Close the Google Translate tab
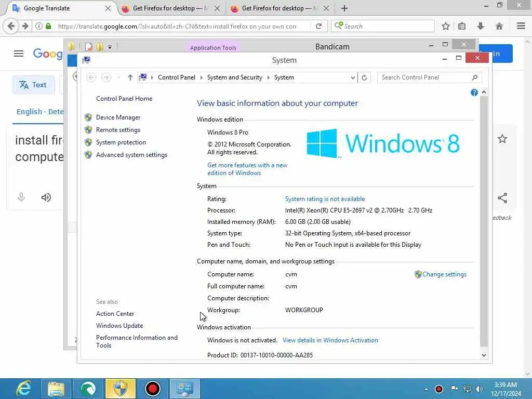Screen dimensions: 532x399 [108, 8]
